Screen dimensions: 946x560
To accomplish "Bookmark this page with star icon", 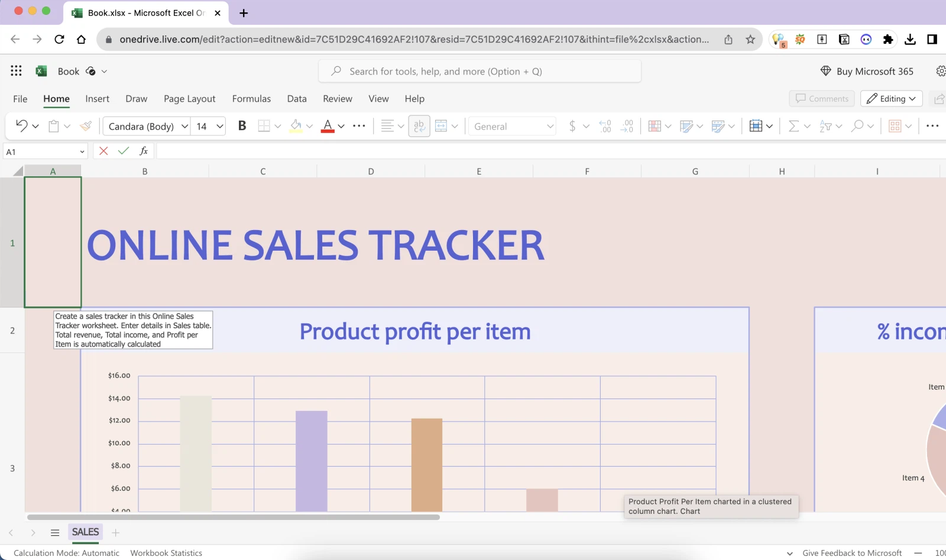I will pyautogui.click(x=750, y=39).
